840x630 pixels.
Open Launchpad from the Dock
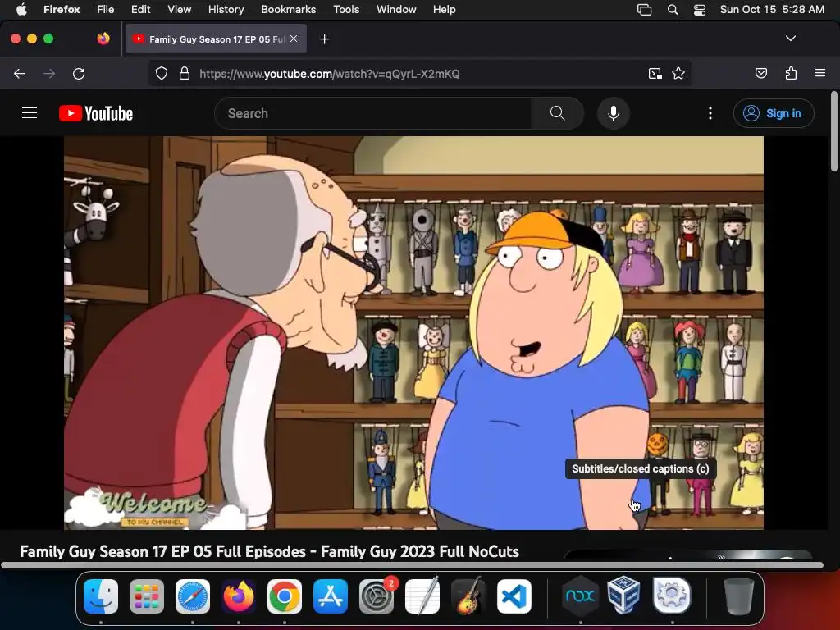tap(147, 596)
